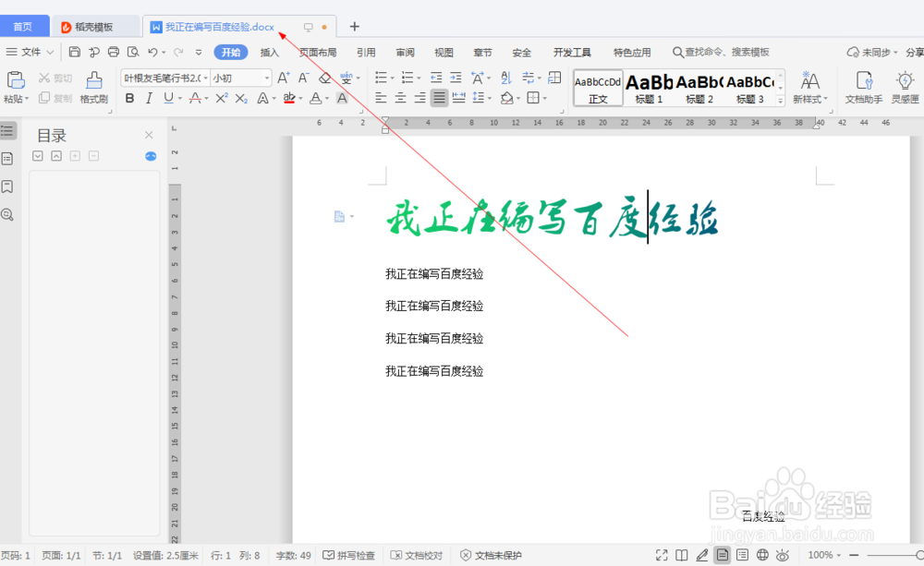Switch to the 审阅 (Review) tab

coord(405,53)
